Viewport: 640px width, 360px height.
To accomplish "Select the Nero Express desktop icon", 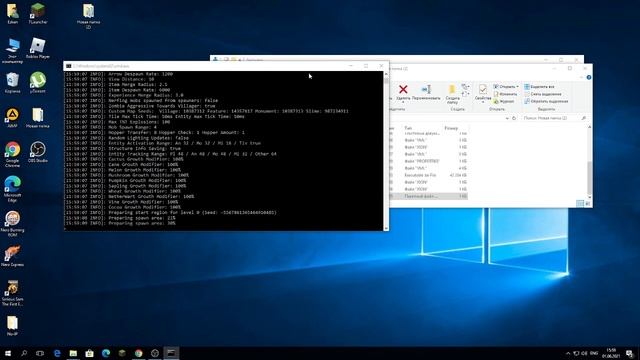I will [12, 256].
